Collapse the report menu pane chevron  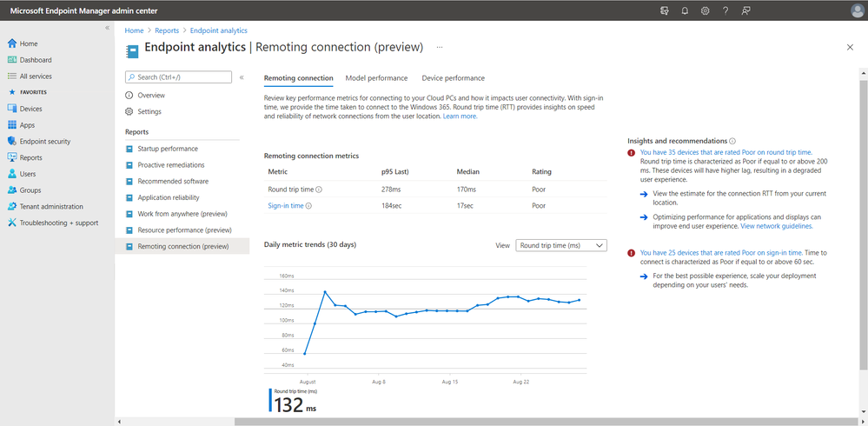click(242, 77)
